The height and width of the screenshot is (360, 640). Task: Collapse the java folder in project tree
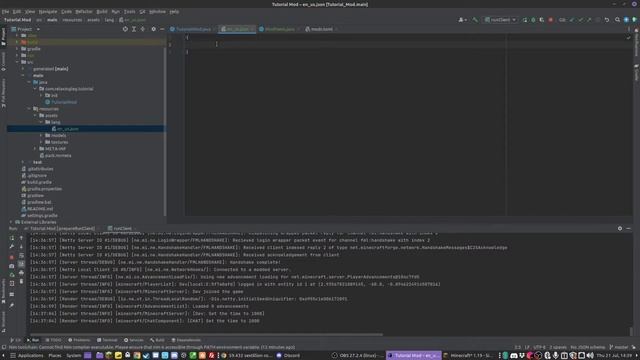coord(29,82)
